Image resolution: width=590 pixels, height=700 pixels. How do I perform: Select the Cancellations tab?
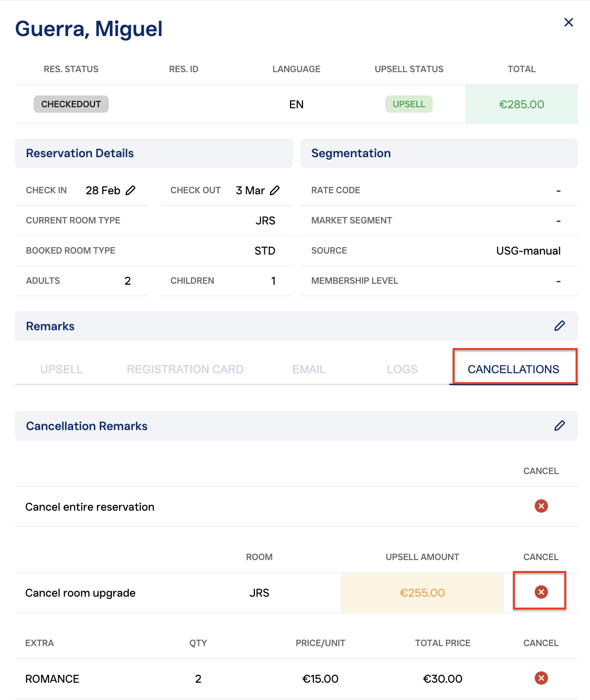coord(513,369)
